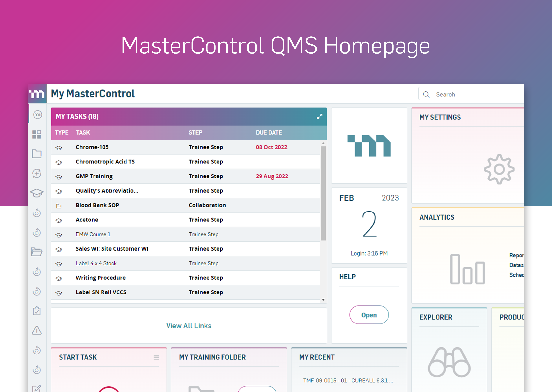Click the clipboard tasks icon in sidebar
The image size is (552, 392).
tap(37, 311)
